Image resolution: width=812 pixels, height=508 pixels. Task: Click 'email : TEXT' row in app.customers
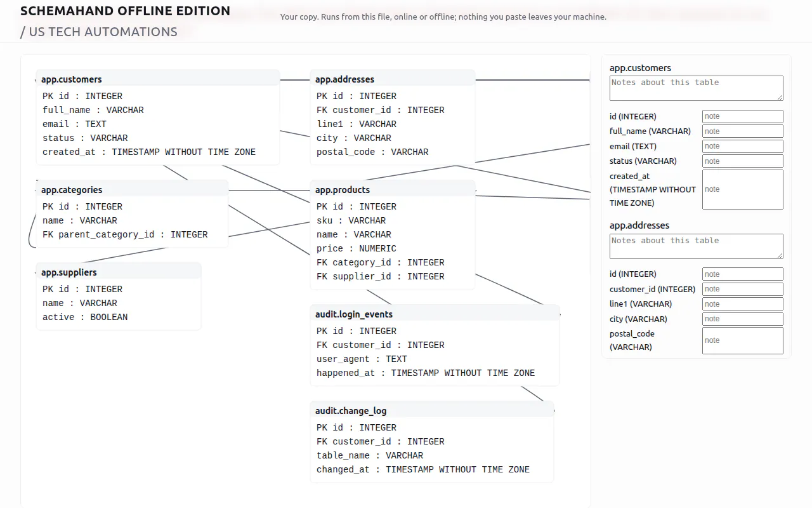click(x=74, y=124)
